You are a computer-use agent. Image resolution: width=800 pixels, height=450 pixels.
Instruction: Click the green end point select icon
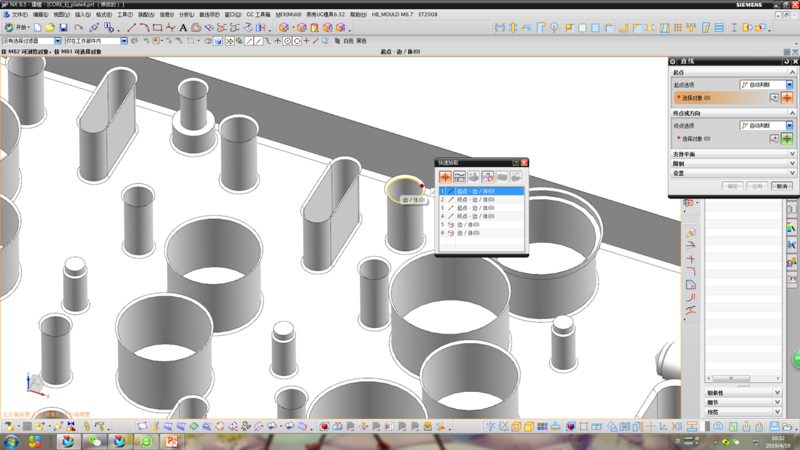[787, 138]
